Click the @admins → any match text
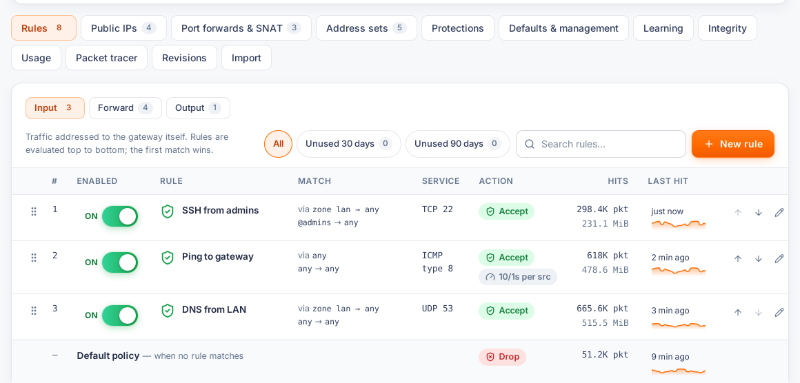Viewport: 800px width, 383px height. click(x=328, y=223)
